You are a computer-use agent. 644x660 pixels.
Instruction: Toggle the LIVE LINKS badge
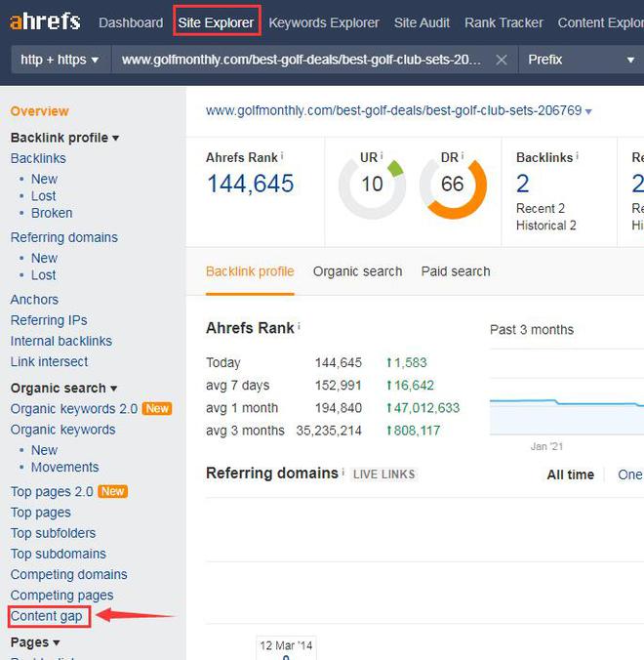click(384, 474)
